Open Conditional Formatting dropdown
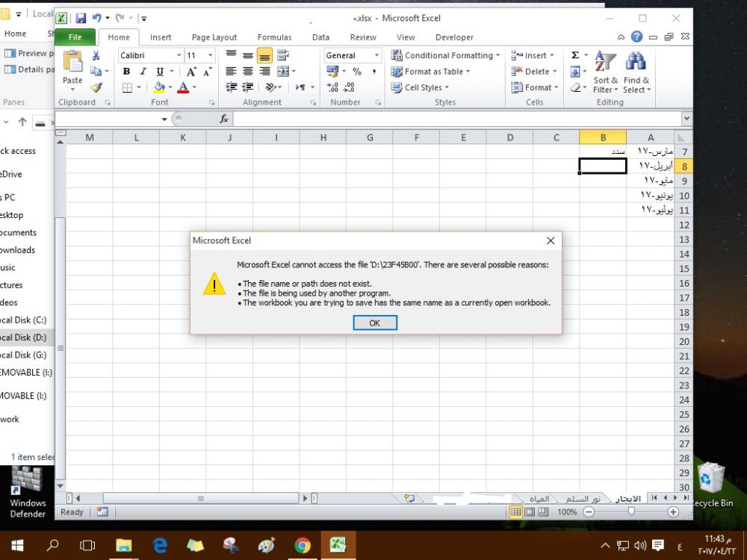The height and width of the screenshot is (560, 747). click(445, 55)
